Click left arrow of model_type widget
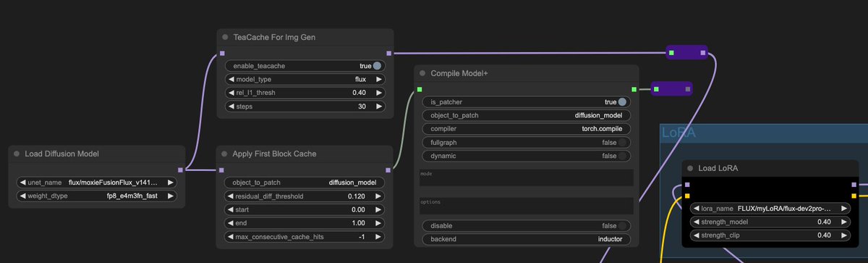Image resolution: width=868 pixels, height=263 pixels. pos(231,79)
